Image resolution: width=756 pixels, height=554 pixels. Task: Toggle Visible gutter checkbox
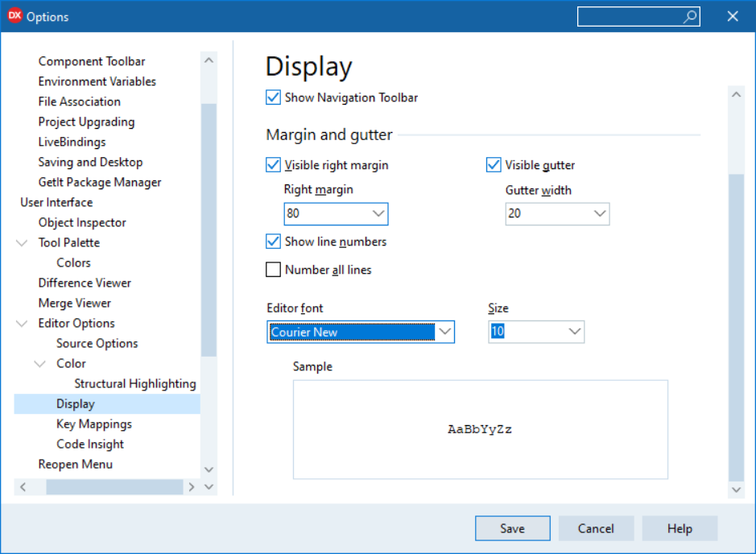pos(494,165)
